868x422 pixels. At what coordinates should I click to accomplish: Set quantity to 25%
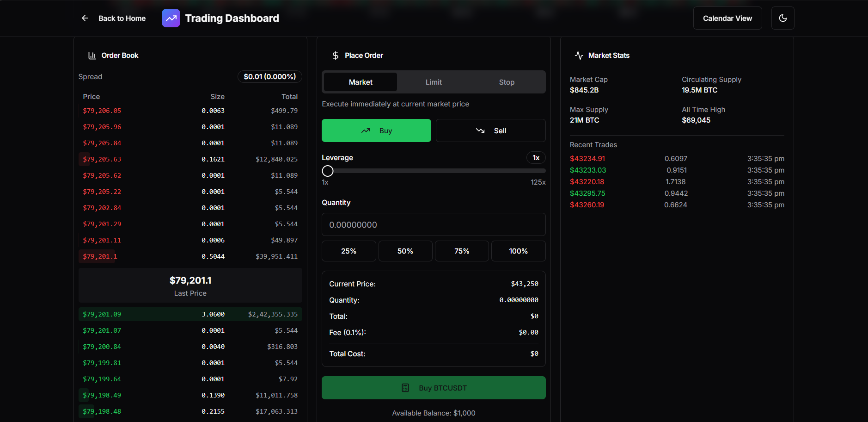click(x=348, y=251)
